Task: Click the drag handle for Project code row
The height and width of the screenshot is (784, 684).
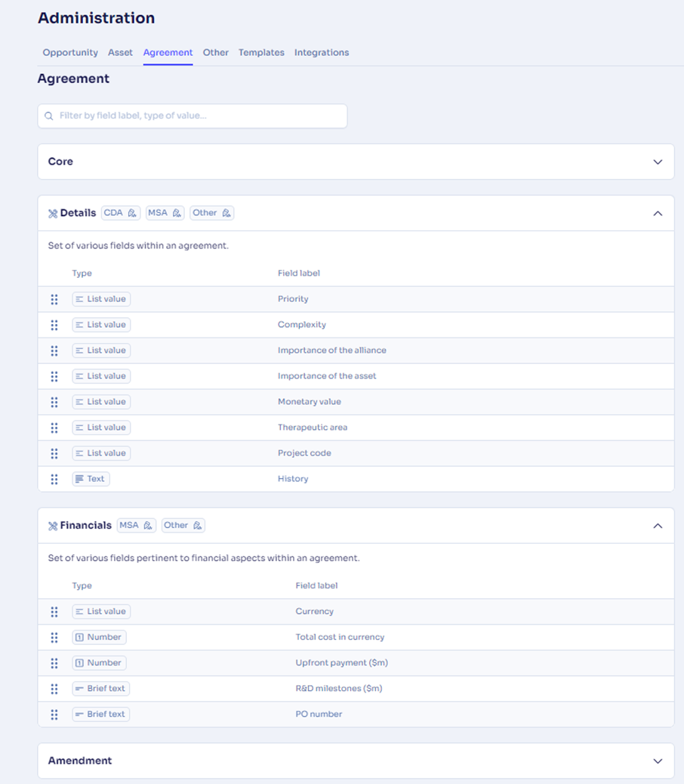Action: (x=54, y=453)
